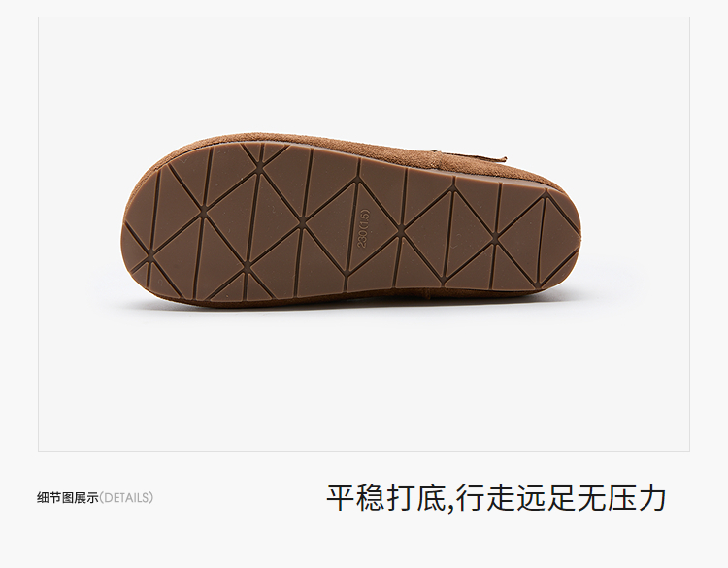Open the brown shoe sole product photo

click(364, 235)
